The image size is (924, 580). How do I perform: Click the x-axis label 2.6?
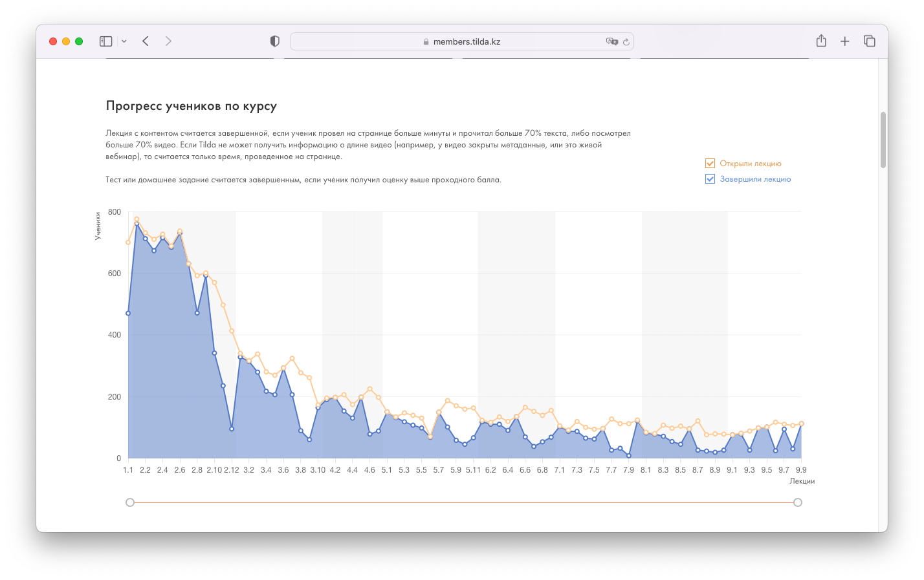pyautogui.click(x=180, y=470)
